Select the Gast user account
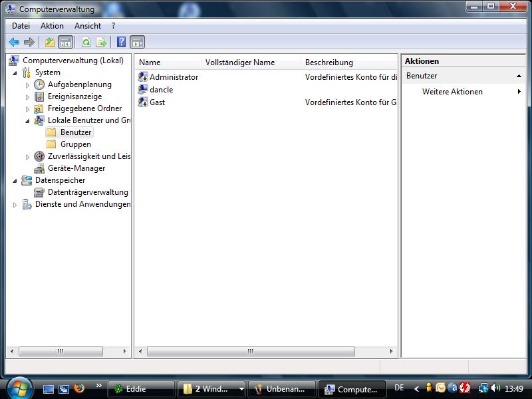Image resolution: width=532 pixels, height=399 pixels. pos(157,102)
